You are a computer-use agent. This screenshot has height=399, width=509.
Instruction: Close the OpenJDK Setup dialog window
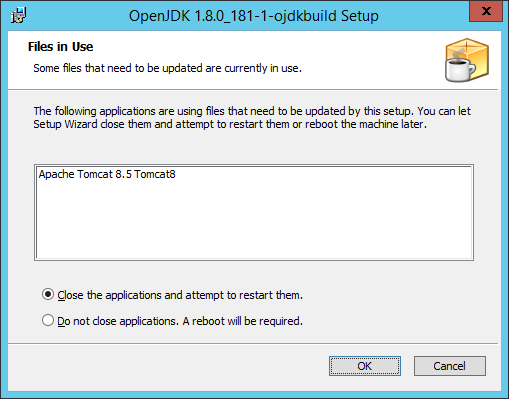(486, 11)
